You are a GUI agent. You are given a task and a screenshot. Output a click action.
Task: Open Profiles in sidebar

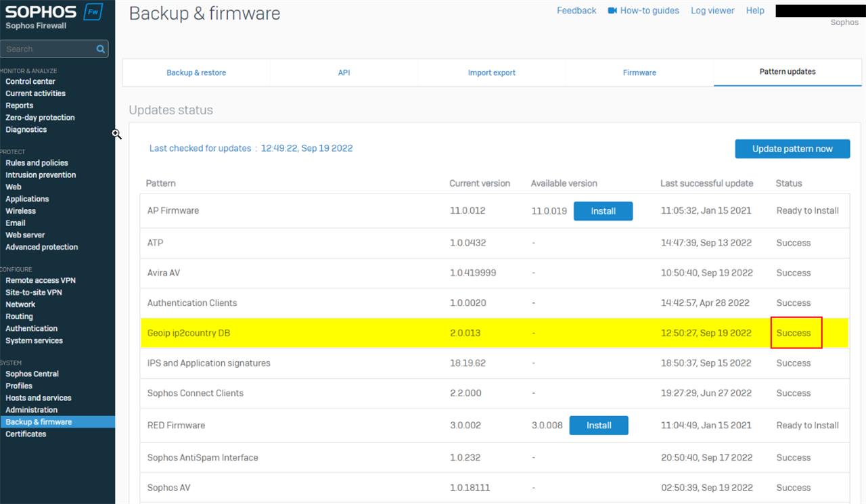pos(19,386)
